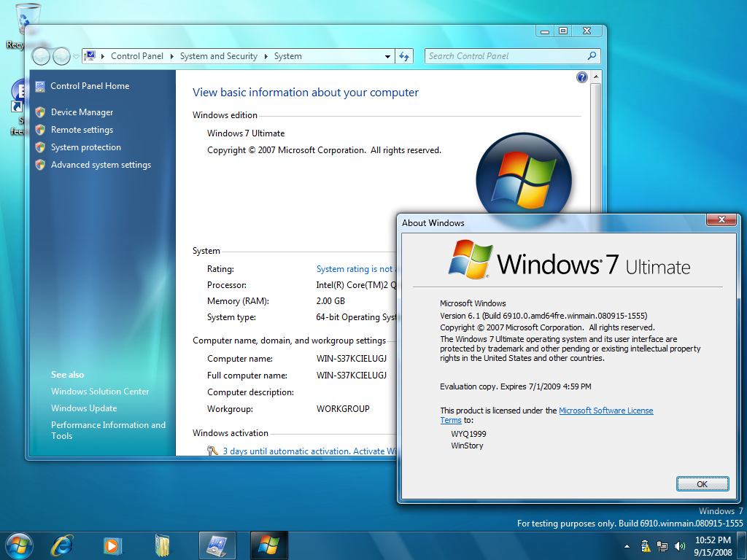Viewport: 747px width, 560px height.
Task: Click the Microsoft Software License Terms link
Action: 605,411
